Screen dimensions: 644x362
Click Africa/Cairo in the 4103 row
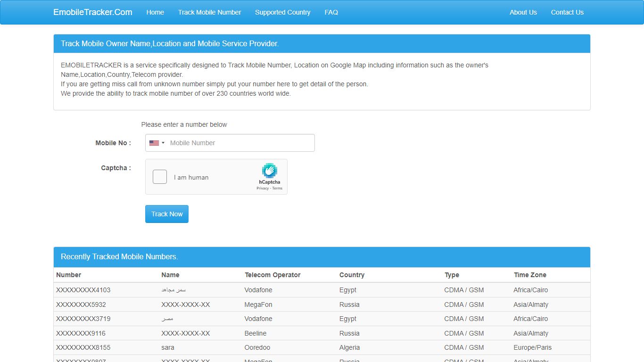[x=531, y=290]
